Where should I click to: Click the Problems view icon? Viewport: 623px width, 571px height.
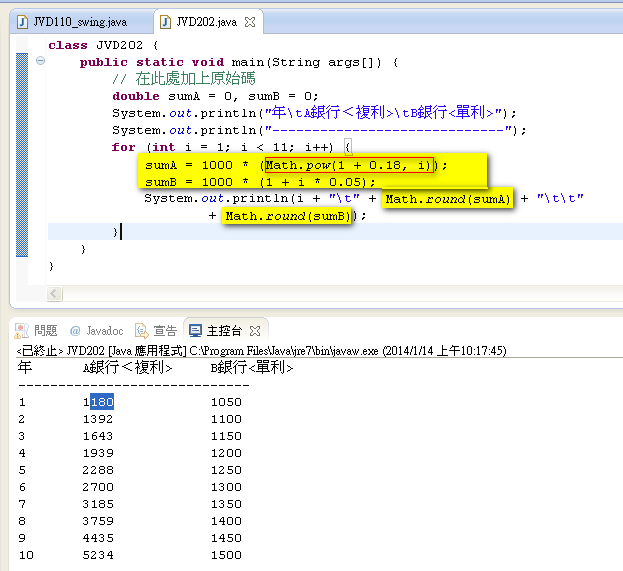click(x=21, y=331)
